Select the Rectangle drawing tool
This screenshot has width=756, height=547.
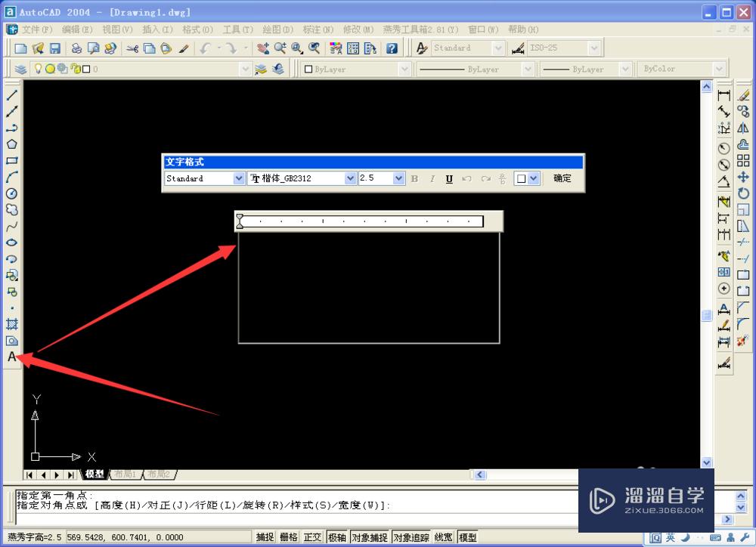pos(11,160)
